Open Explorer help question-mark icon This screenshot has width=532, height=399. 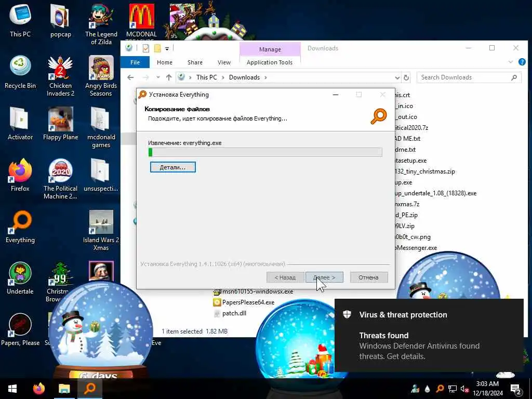click(x=522, y=62)
